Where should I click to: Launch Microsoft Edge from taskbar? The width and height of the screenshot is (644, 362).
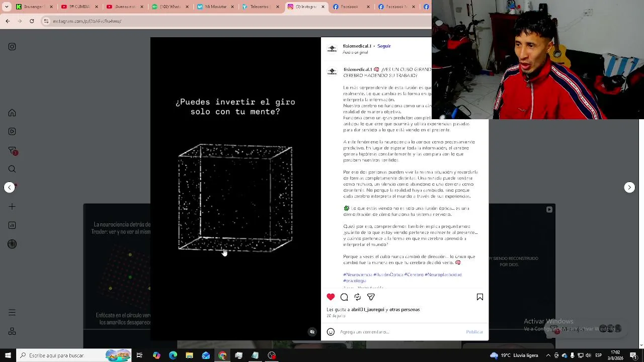[x=173, y=355]
